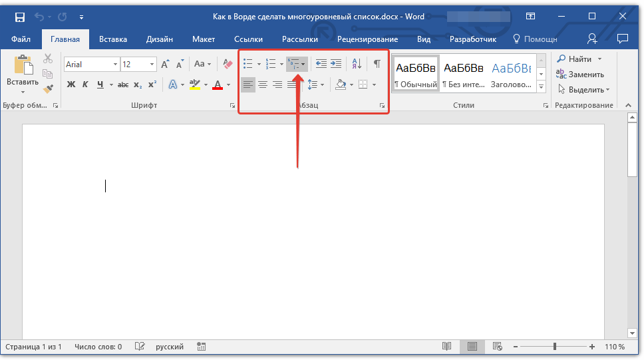The image size is (644, 360).
Task: Apply the Заголовок style thumbnail
Action: (x=511, y=74)
